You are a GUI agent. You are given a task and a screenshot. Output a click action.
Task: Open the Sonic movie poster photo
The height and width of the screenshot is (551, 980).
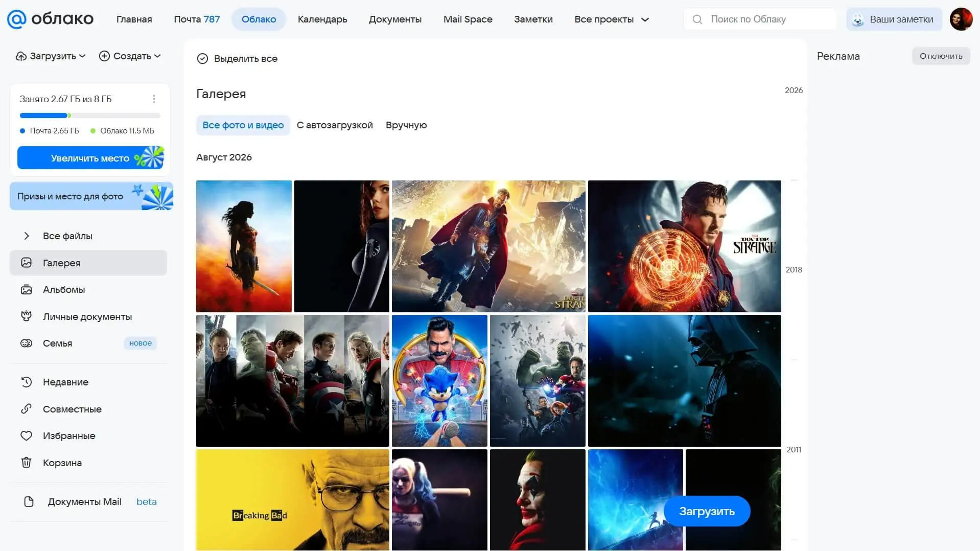(439, 381)
